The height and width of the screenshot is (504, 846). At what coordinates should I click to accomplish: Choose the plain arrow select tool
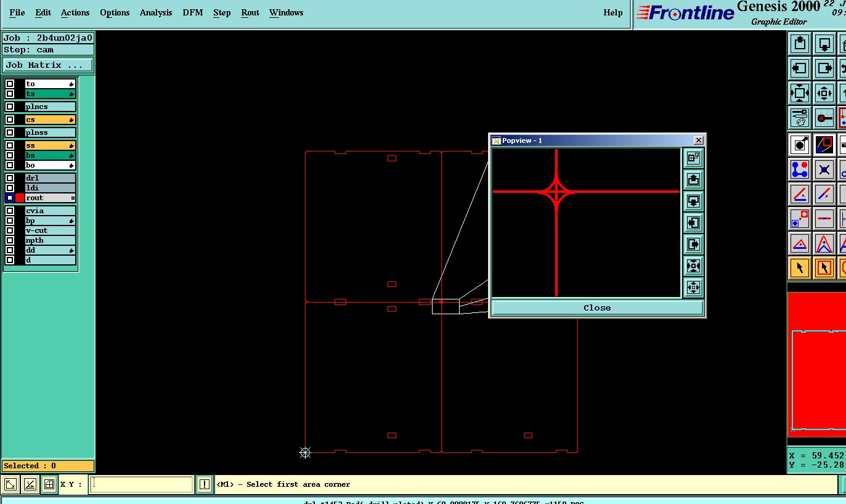coord(800,268)
